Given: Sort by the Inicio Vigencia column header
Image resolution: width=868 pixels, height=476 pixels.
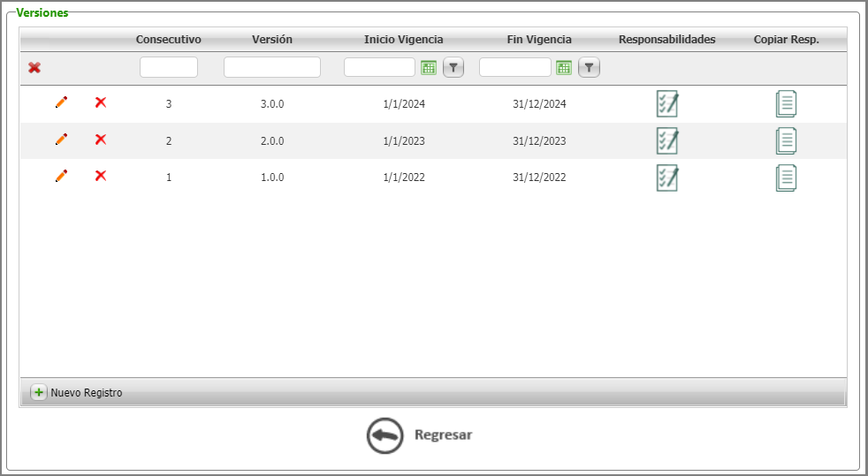Looking at the screenshot, I should point(404,40).
